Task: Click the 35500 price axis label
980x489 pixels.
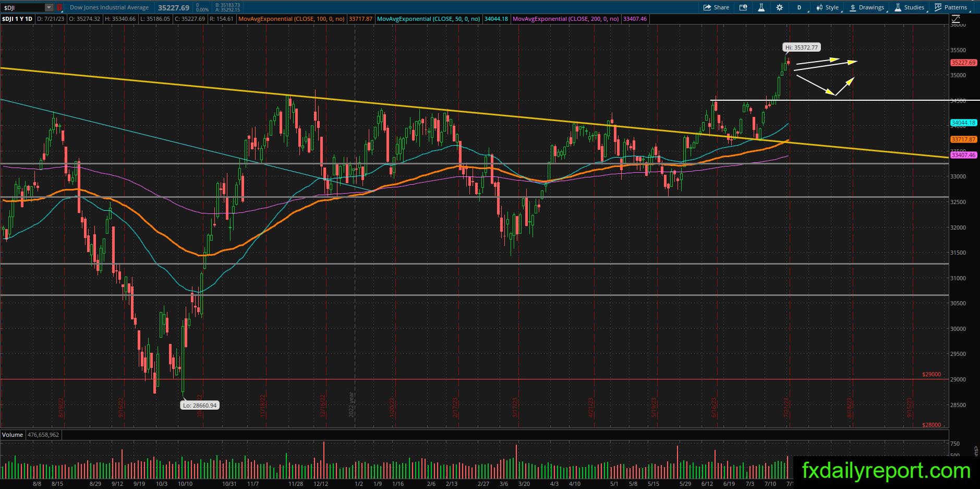Action: (x=959, y=51)
